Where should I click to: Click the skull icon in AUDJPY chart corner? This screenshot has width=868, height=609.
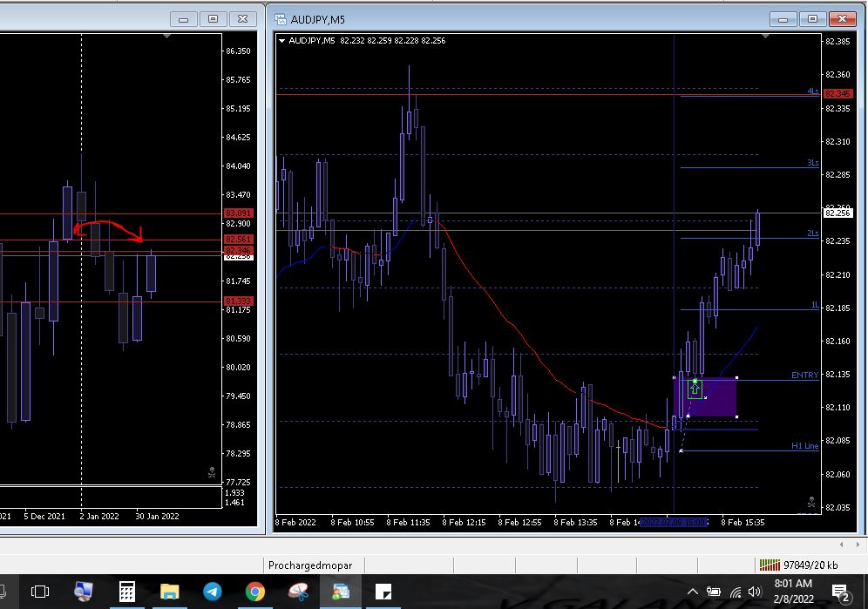click(x=811, y=502)
